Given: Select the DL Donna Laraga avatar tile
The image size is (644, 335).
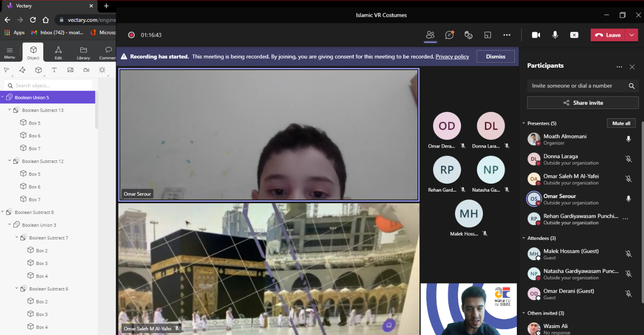Looking at the screenshot, I should tap(491, 126).
